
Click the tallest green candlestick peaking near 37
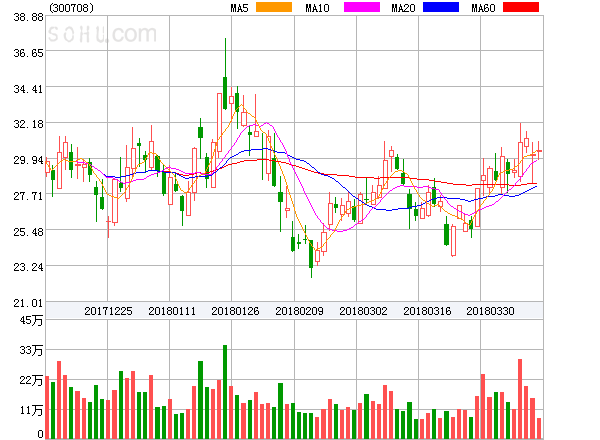pyautogui.click(x=225, y=74)
